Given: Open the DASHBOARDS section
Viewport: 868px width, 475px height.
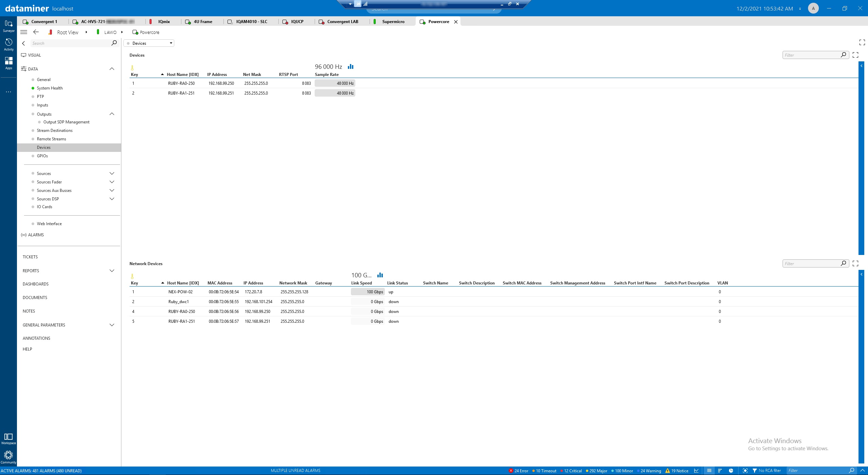Looking at the screenshot, I should (36, 284).
